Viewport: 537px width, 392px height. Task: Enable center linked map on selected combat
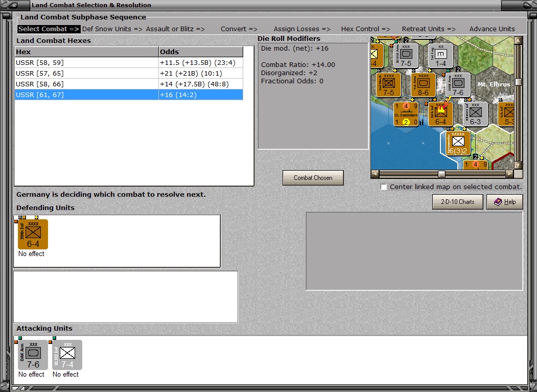tap(384, 187)
